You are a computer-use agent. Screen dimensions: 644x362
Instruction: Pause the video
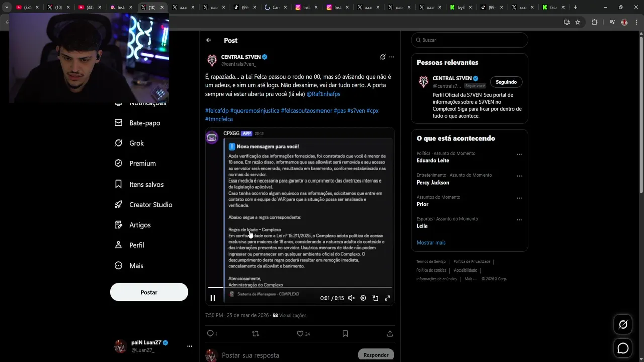tap(213, 298)
